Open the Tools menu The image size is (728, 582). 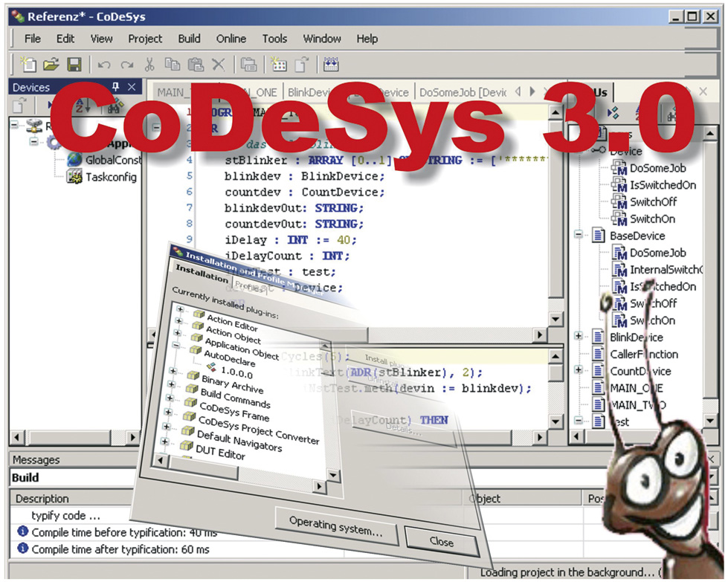[x=275, y=39]
